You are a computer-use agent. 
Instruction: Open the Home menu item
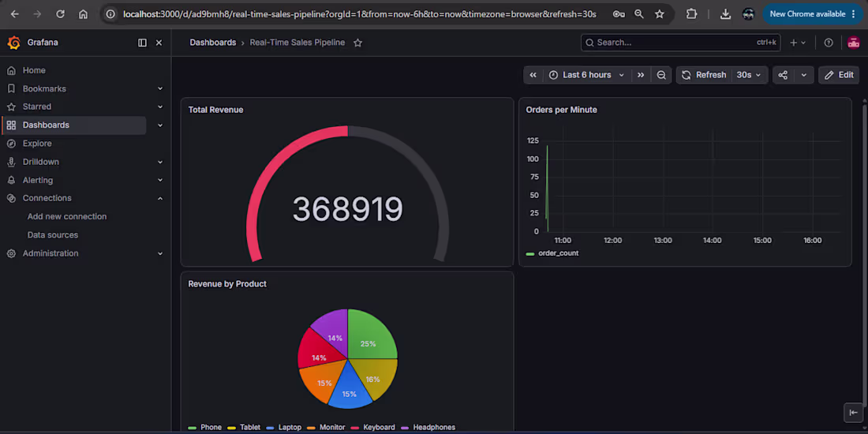pyautogui.click(x=34, y=70)
